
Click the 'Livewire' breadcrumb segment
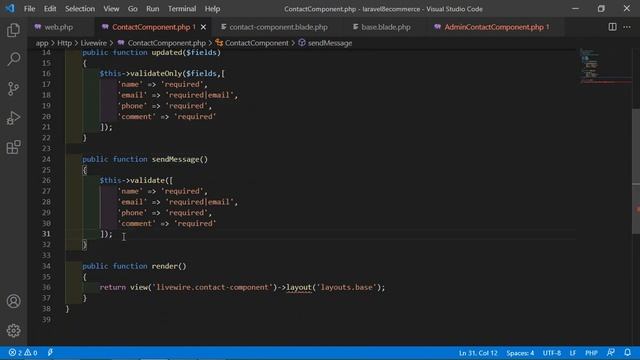coord(93,43)
